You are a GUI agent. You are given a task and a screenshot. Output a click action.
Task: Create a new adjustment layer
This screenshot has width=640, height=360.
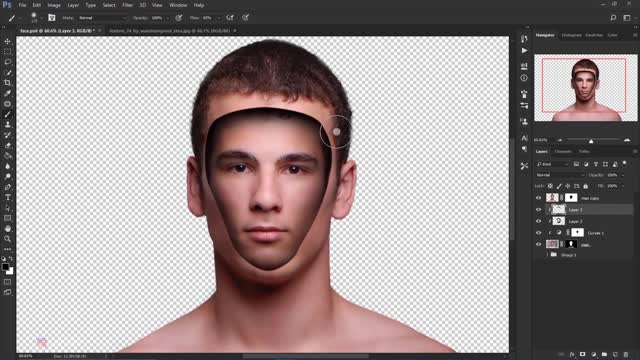click(x=593, y=354)
